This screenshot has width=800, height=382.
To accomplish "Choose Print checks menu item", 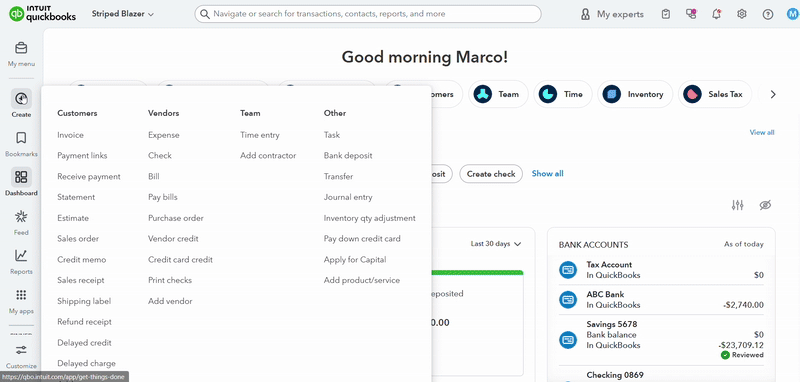I will 170,280.
